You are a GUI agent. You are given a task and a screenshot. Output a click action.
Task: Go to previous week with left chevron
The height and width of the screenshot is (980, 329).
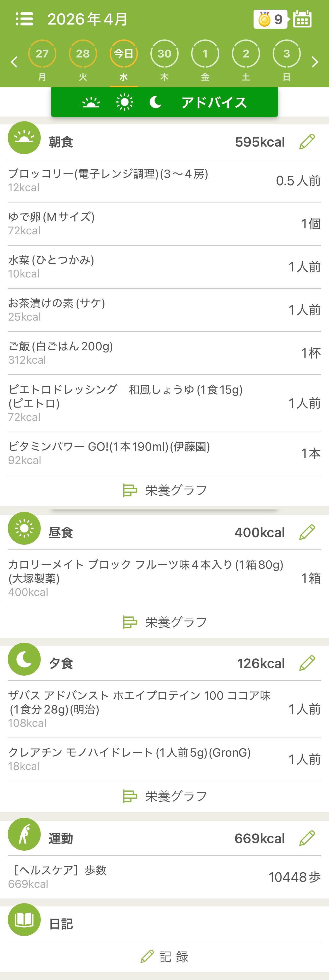pyautogui.click(x=14, y=62)
